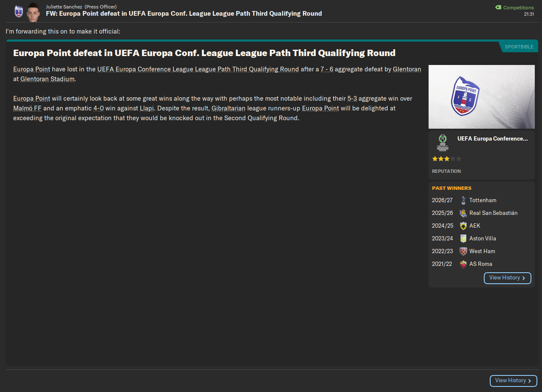This screenshot has height=392, width=542.
Task: Click the FW: message subject line
Action: click(x=184, y=14)
